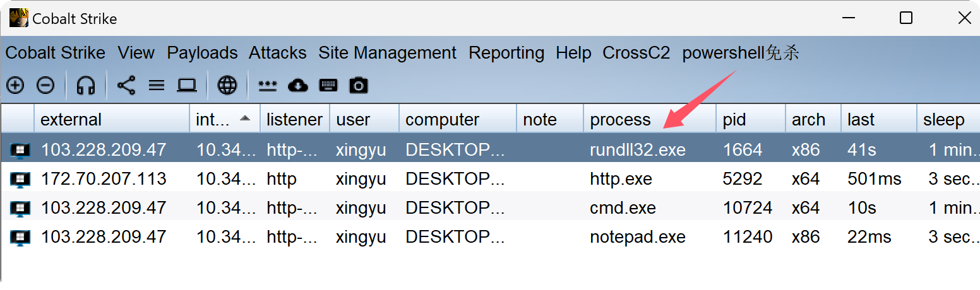Open screenshots with the camera icon

pos(359,85)
